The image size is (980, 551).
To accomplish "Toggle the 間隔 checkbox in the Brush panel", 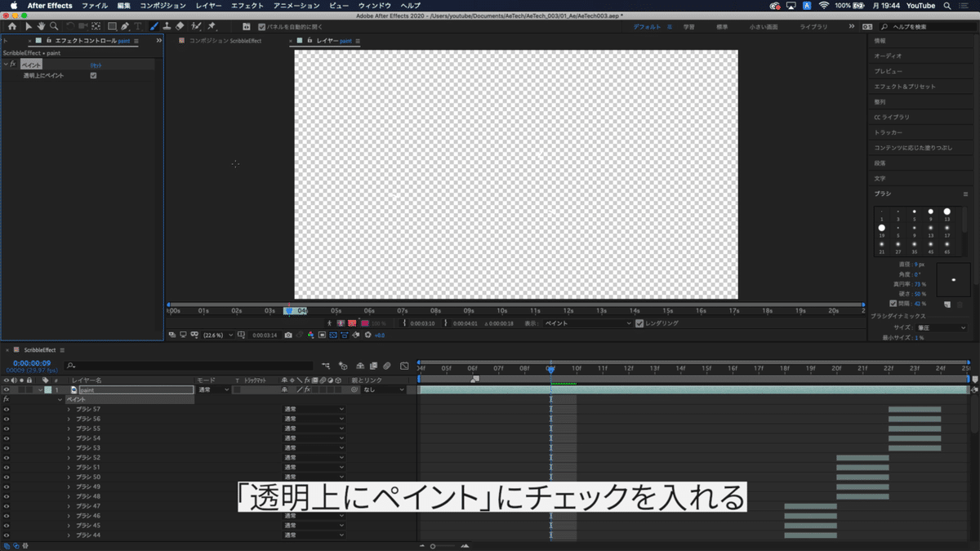I will [x=893, y=303].
